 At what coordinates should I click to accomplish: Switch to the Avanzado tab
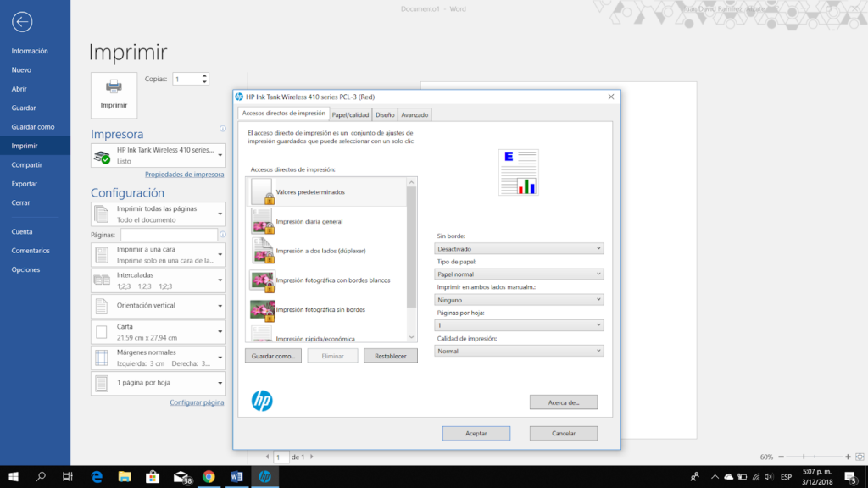[x=415, y=114]
